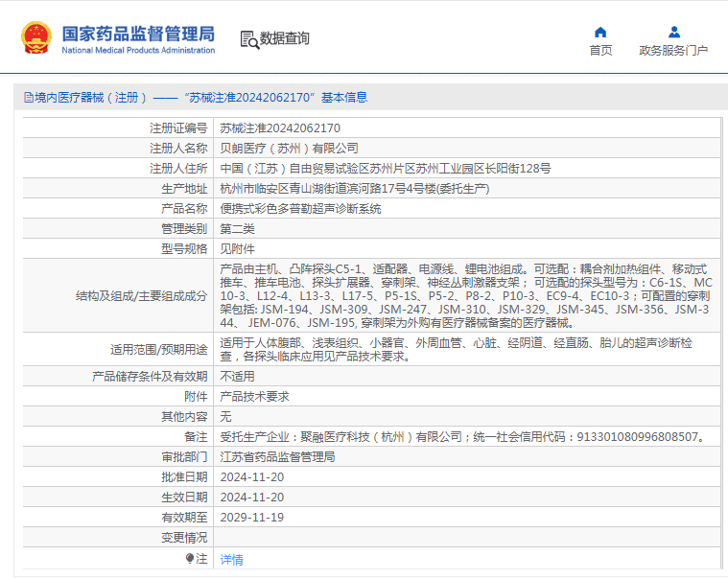Click 其他内容 row label
This screenshot has height=579, width=728.
tap(184, 417)
